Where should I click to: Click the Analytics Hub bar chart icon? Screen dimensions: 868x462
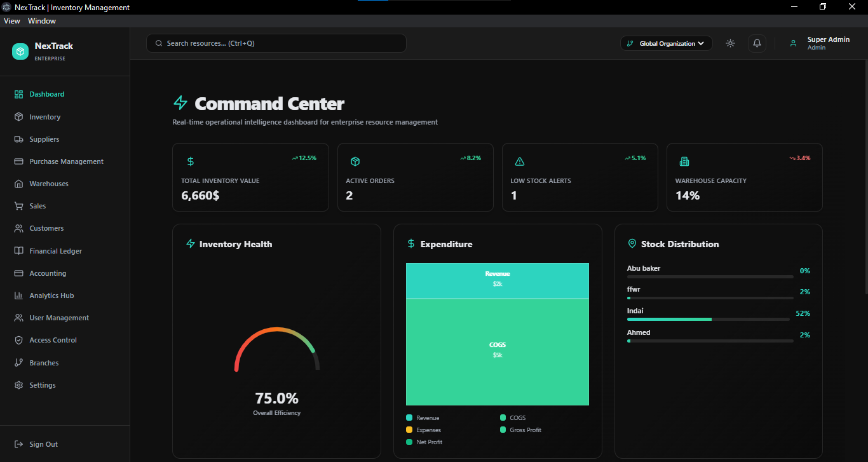18,296
